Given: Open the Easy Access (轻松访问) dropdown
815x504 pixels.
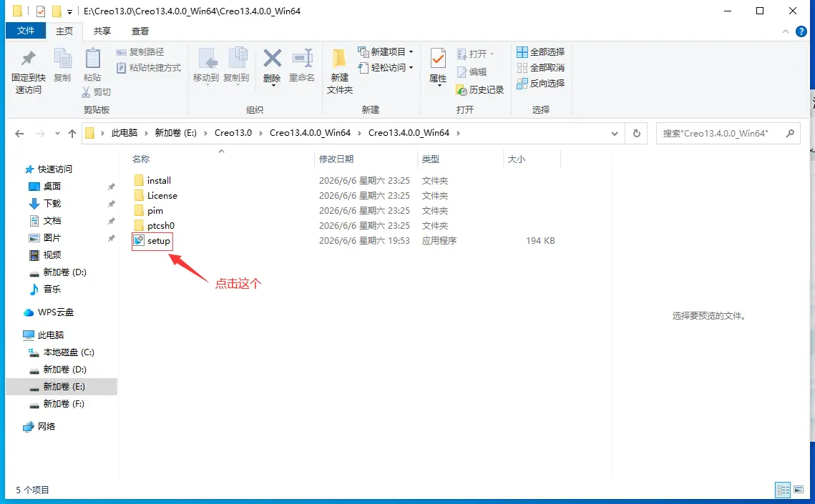Looking at the screenshot, I should 386,67.
